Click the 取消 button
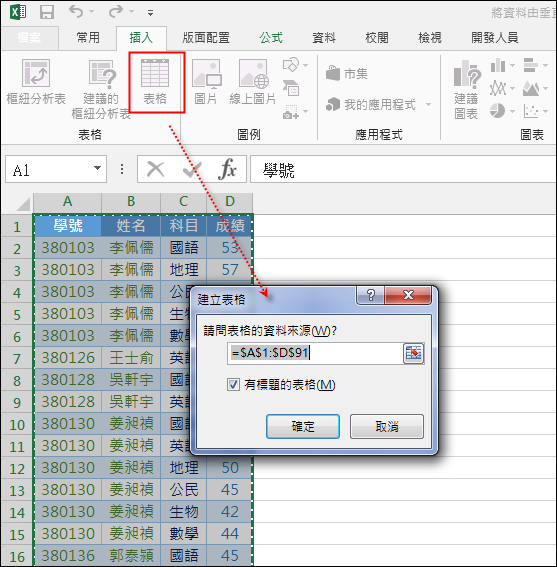Image resolution: width=557 pixels, height=567 pixels. [387, 426]
